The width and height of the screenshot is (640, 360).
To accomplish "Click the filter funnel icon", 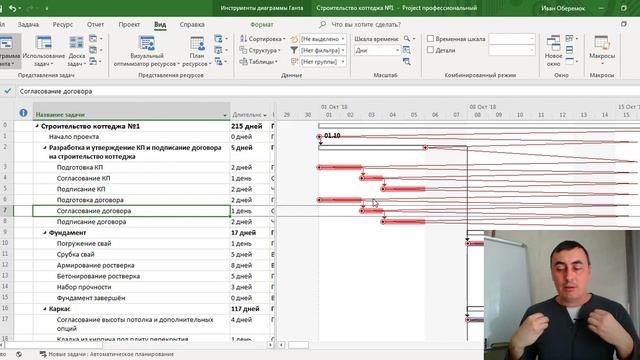I will pyautogui.click(x=294, y=50).
